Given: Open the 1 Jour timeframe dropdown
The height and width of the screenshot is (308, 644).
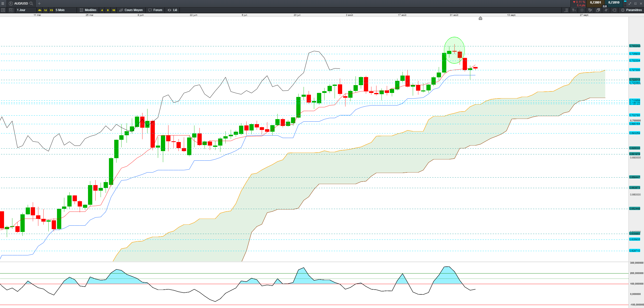Looking at the screenshot, I should click(21, 10).
